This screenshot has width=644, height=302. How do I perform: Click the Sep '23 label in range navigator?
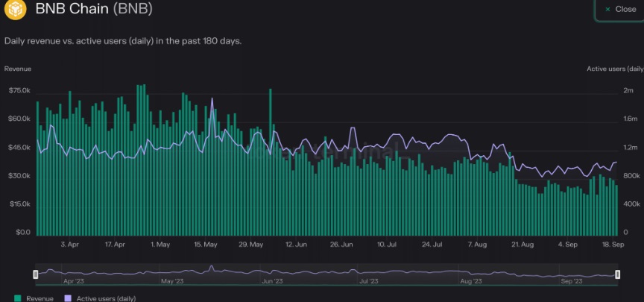click(x=572, y=281)
